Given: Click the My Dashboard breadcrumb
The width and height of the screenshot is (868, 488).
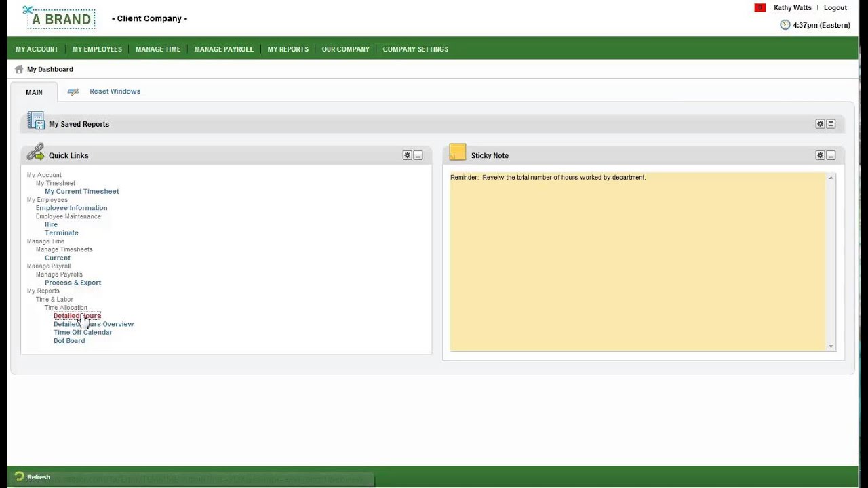Looking at the screenshot, I should pyautogui.click(x=50, y=69).
